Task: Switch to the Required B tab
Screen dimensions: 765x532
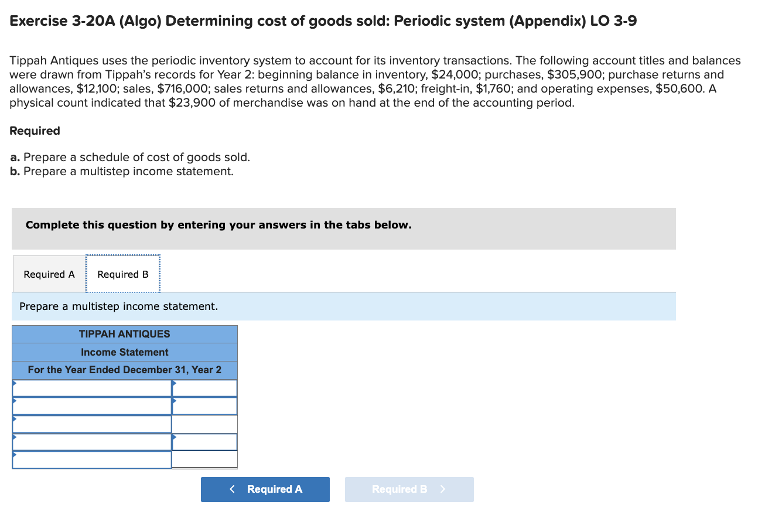Action: (122, 274)
